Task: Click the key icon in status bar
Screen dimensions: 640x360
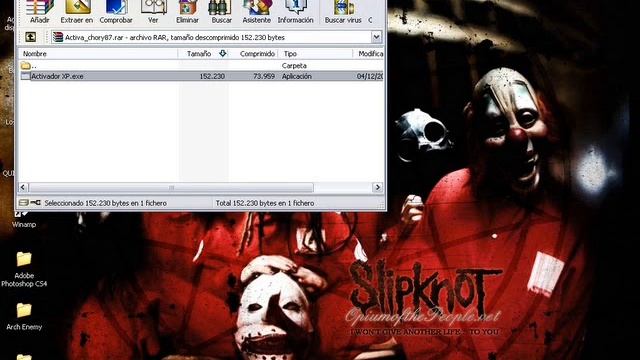Action: click(36, 202)
